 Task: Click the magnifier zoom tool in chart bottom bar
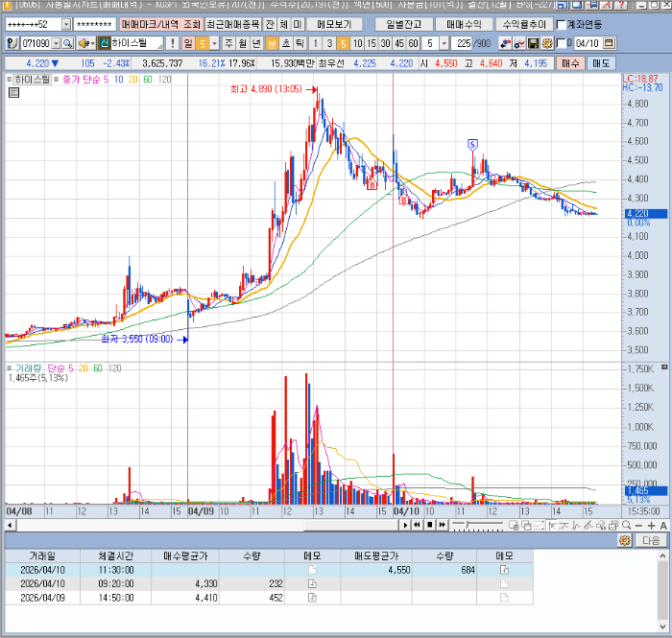pyautogui.click(x=626, y=526)
